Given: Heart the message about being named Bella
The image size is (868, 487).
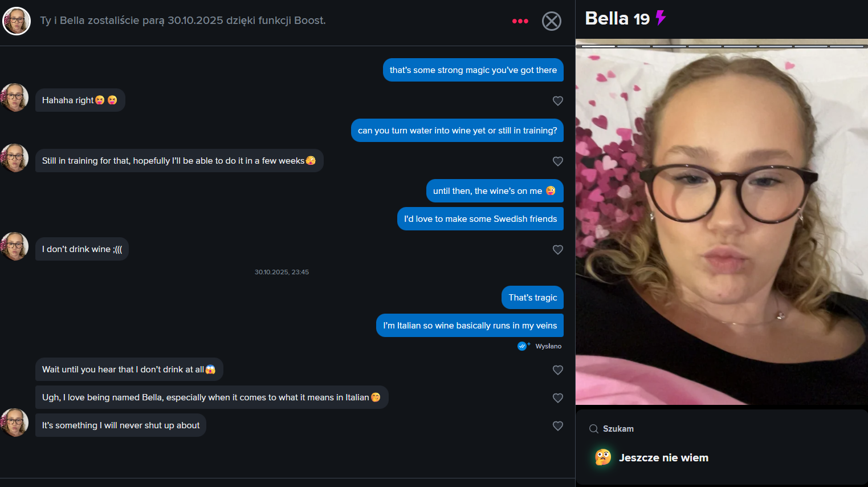Looking at the screenshot, I should pyautogui.click(x=558, y=398).
